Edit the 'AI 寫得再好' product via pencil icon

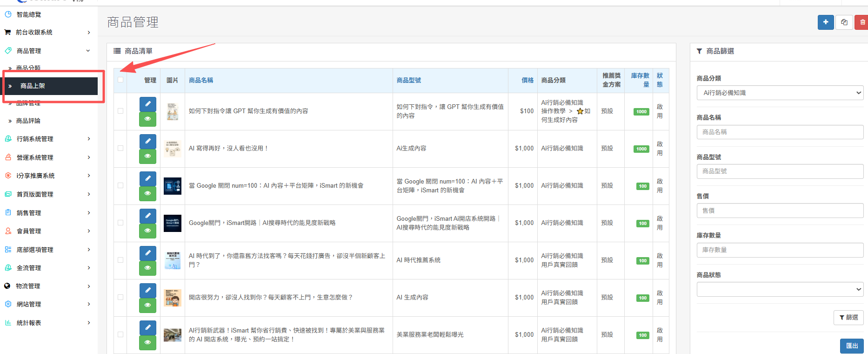pos(147,141)
